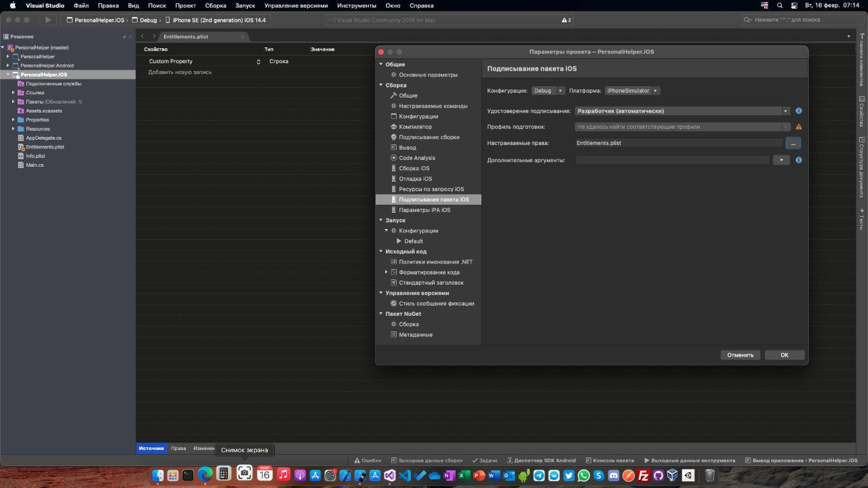Open the 'Управление версиями' menu
Screen dimensions: 868x488
[x=296, y=5]
